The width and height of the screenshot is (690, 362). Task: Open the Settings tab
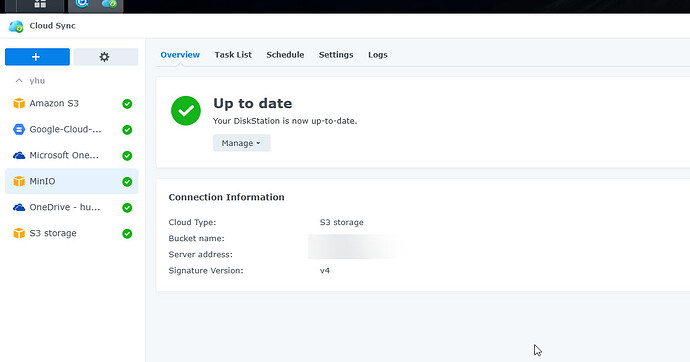[x=336, y=55]
